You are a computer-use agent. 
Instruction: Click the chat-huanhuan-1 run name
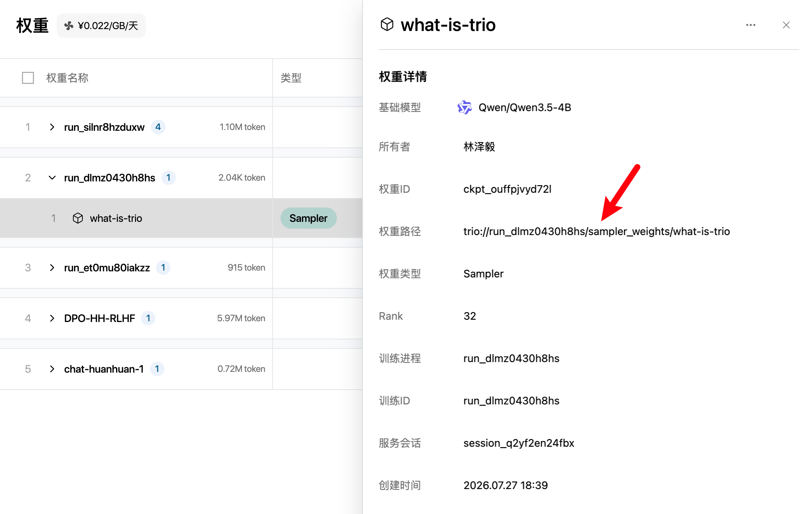point(104,369)
